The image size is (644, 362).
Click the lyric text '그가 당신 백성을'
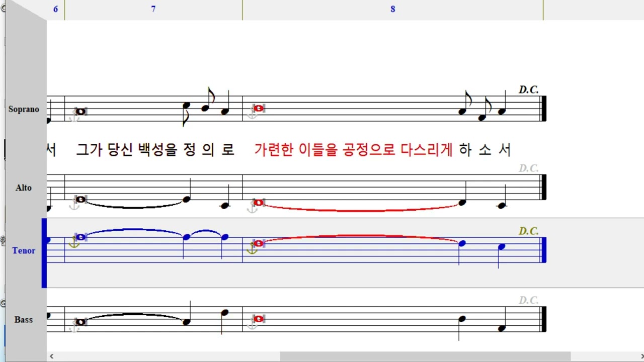coord(127,150)
